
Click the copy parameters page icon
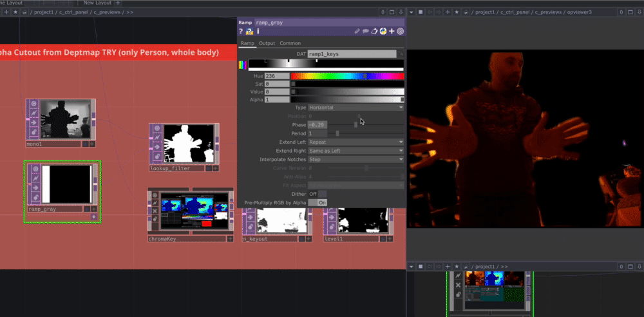pos(374,31)
